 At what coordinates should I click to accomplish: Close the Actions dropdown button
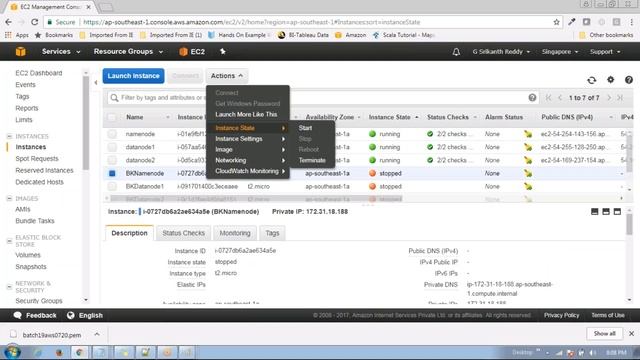pyautogui.click(x=227, y=76)
